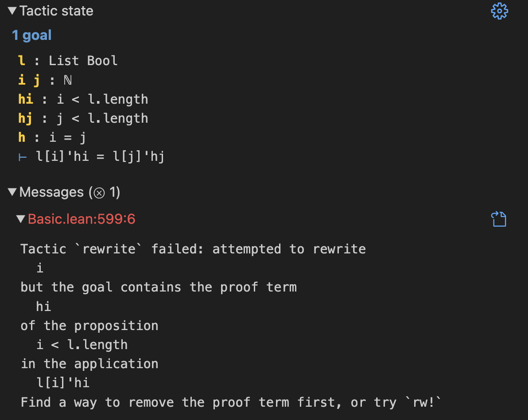The width and height of the screenshot is (528, 420).
Task: Click the j < l.length expression
Action: 103,118
